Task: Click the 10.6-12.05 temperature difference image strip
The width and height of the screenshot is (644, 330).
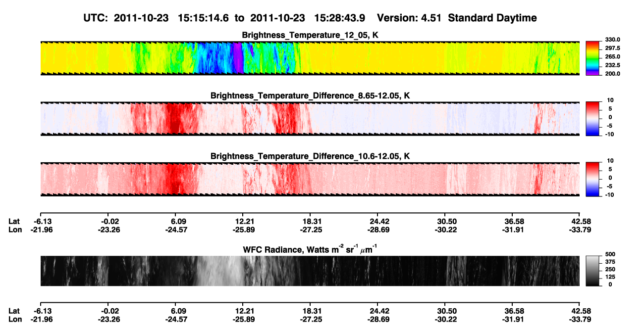Action: [x=310, y=179]
